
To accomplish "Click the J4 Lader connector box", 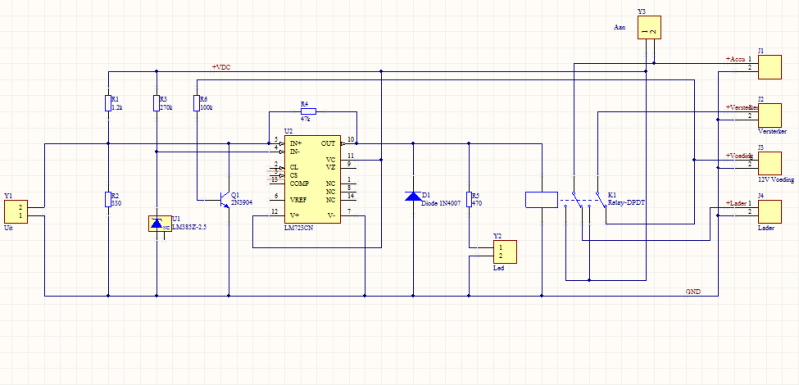I will (x=769, y=212).
